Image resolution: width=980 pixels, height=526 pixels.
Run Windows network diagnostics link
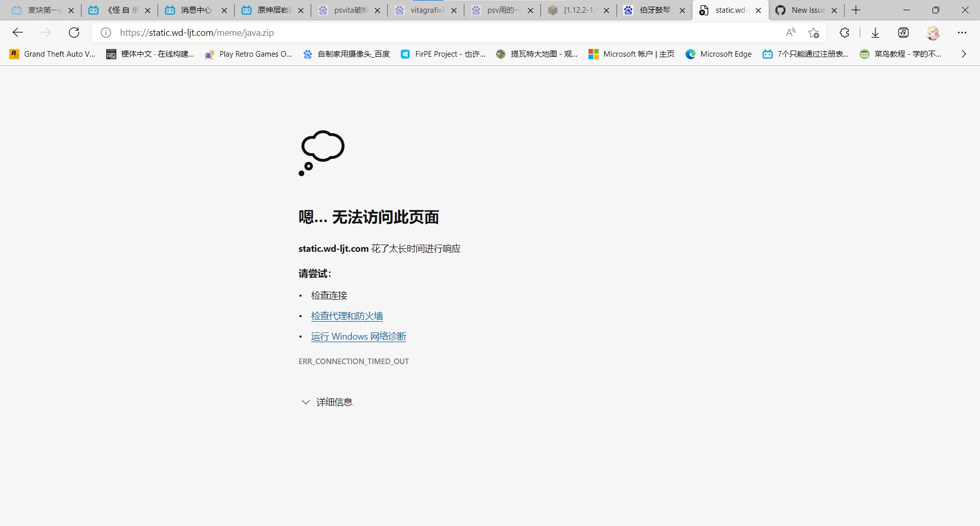point(358,336)
